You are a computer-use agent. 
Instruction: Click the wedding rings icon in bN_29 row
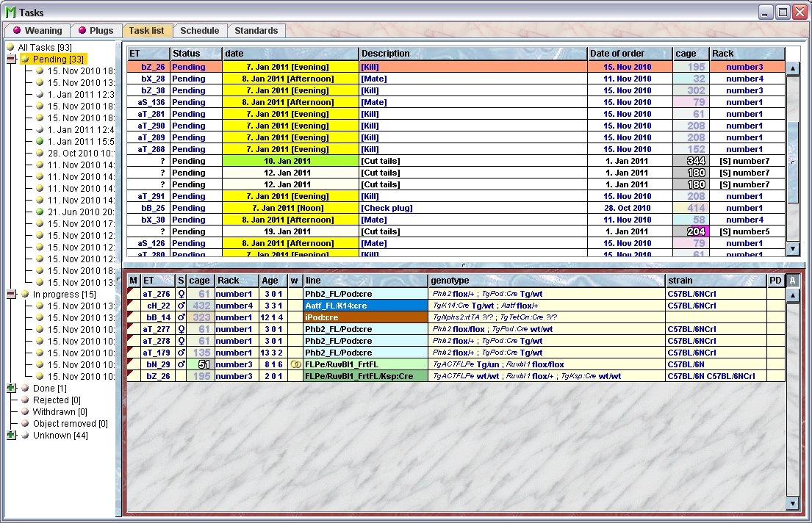coord(295,364)
